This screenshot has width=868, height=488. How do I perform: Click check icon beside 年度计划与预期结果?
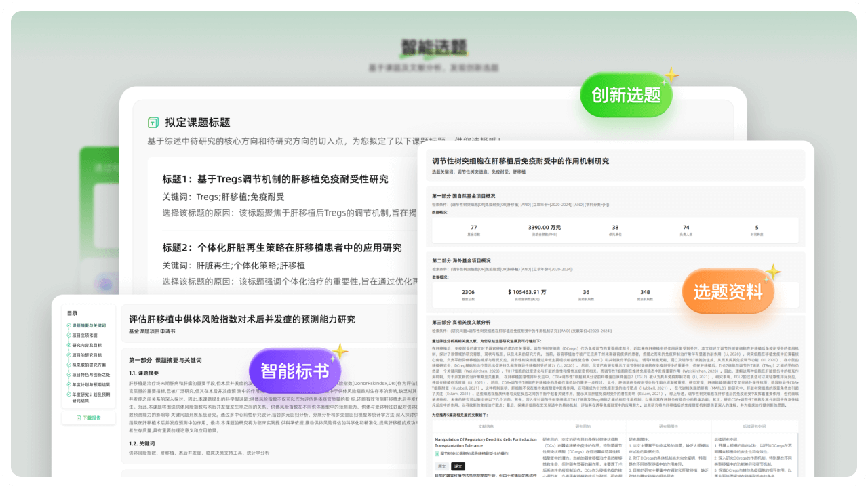[x=68, y=384]
